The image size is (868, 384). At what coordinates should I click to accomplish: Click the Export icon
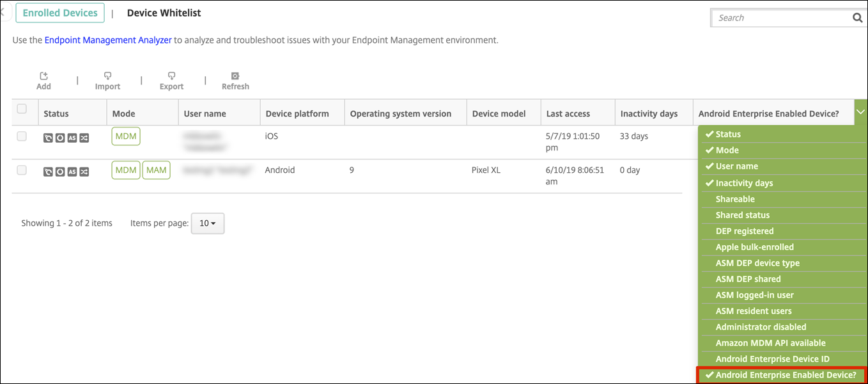(171, 76)
